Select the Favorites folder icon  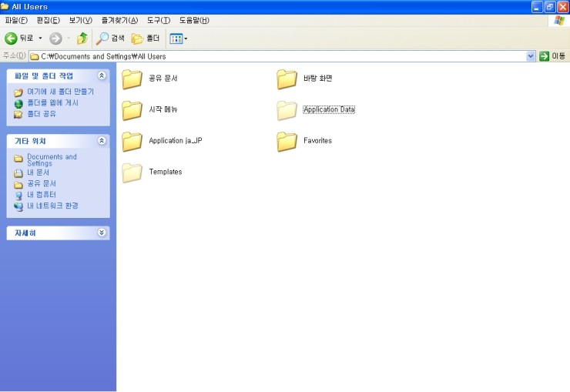click(287, 141)
